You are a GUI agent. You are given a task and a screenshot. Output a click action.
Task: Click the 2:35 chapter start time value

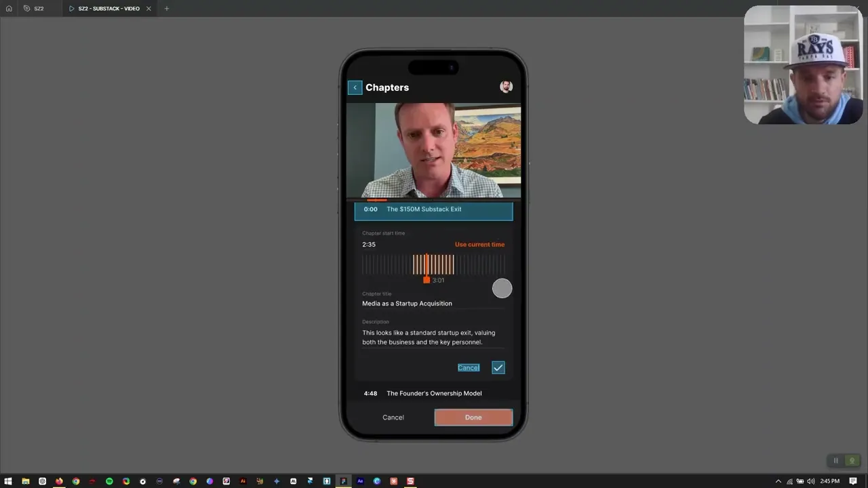click(369, 245)
